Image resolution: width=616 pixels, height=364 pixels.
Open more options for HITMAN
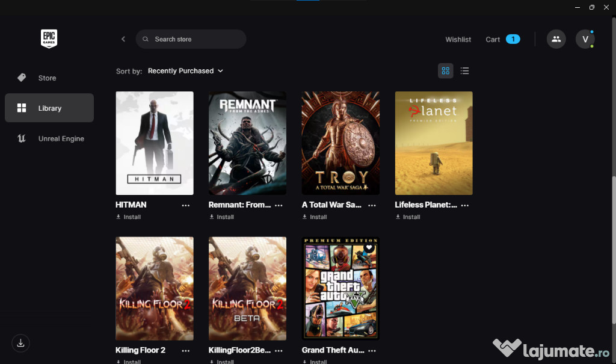point(186,205)
